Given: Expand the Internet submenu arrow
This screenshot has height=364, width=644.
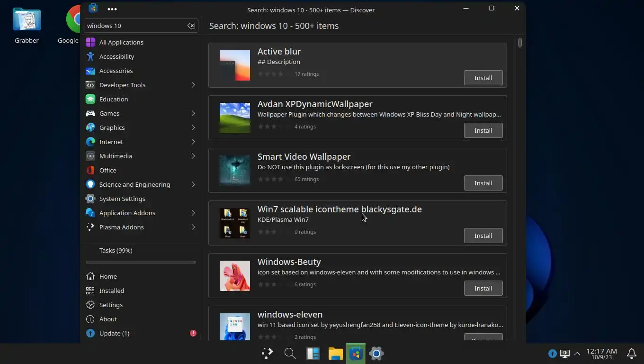Looking at the screenshot, I should pyautogui.click(x=193, y=142).
